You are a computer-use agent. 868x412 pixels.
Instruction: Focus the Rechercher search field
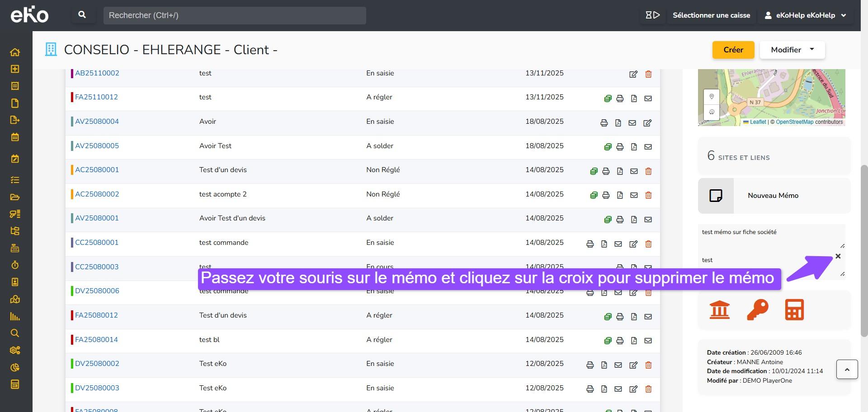(x=234, y=15)
